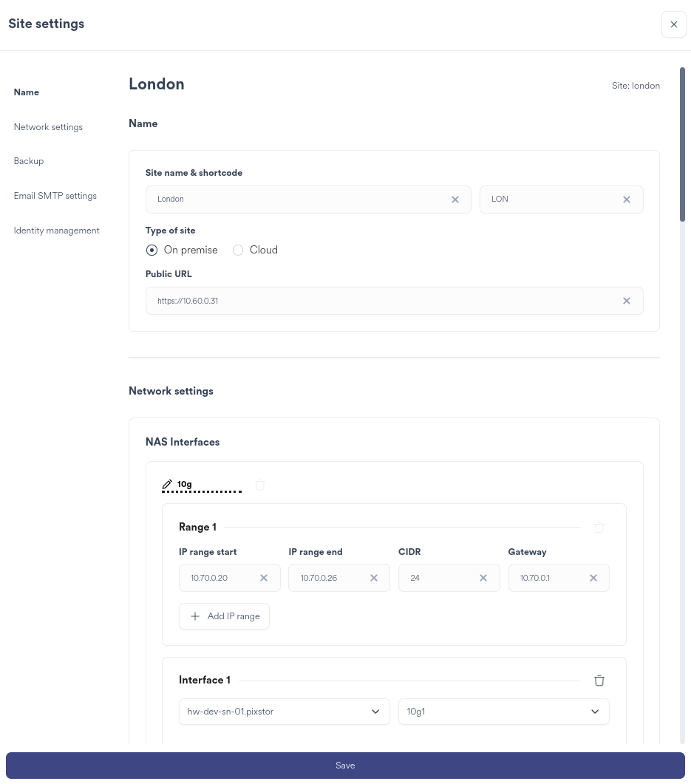Clear the Public URL field
Image resolution: width=691 pixels, height=784 pixels.
pyautogui.click(x=627, y=301)
